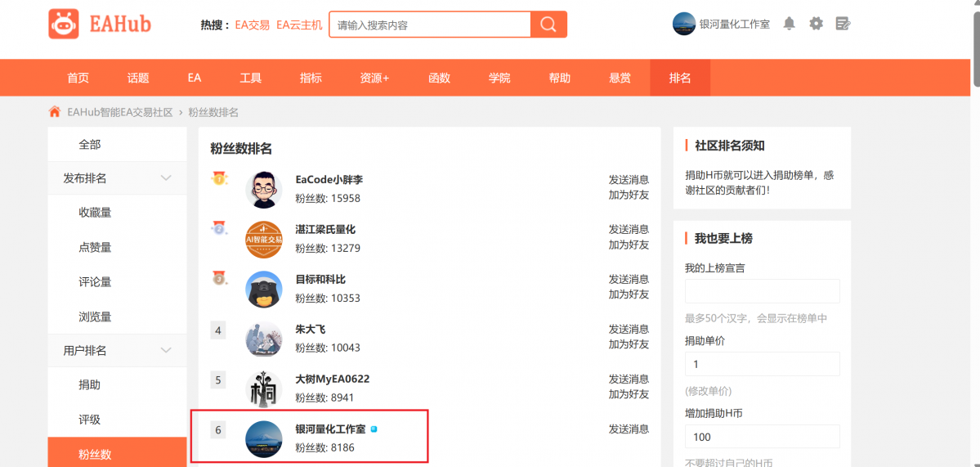Screen dimensions: 980x467
Task: Open 朱大飞 avatar
Action: [x=264, y=339]
